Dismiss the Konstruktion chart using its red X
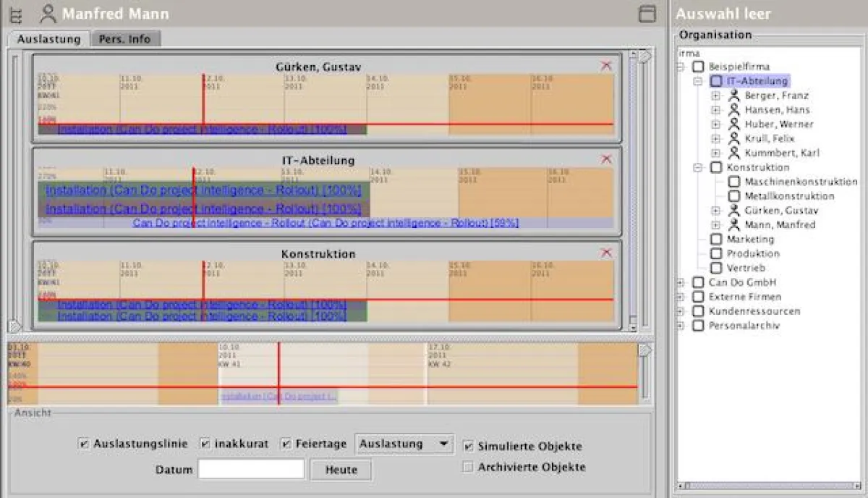868x498 pixels. pos(606,252)
